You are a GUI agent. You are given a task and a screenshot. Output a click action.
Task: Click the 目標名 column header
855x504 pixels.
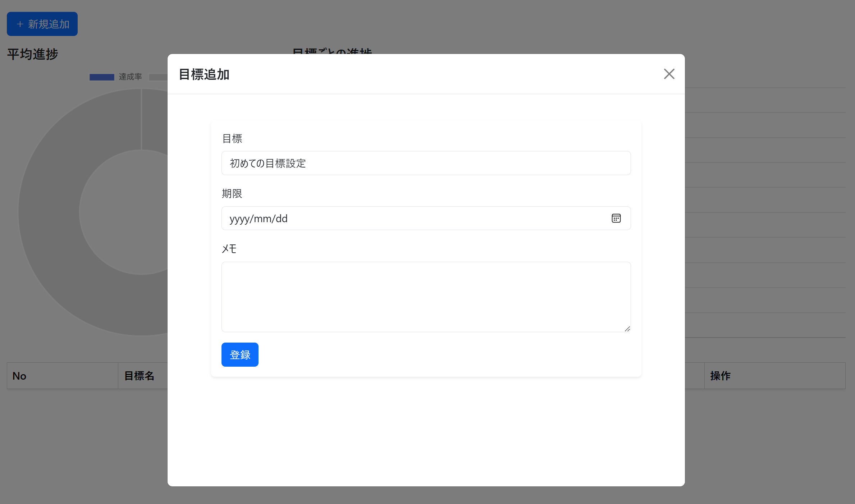point(140,376)
